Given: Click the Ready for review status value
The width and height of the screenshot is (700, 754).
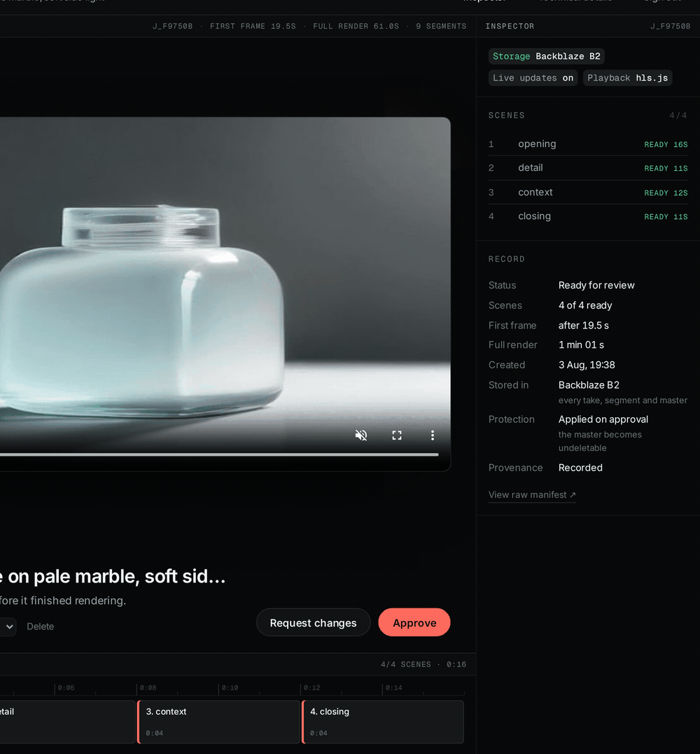Looking at the screenshot, I should (596, 285).
